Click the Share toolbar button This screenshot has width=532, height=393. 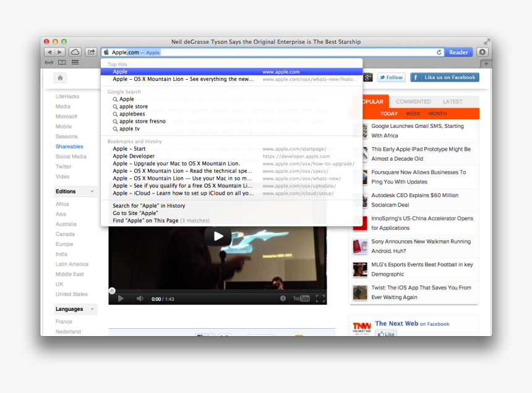coord(91,52)
